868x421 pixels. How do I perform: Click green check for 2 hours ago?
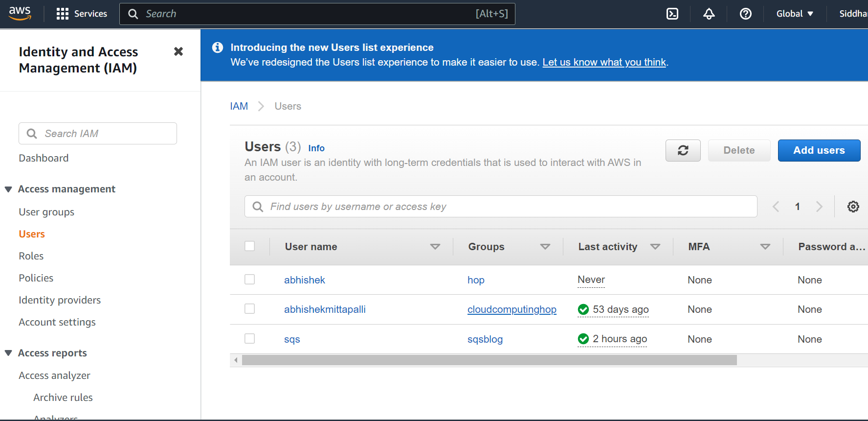coord(583,339)
